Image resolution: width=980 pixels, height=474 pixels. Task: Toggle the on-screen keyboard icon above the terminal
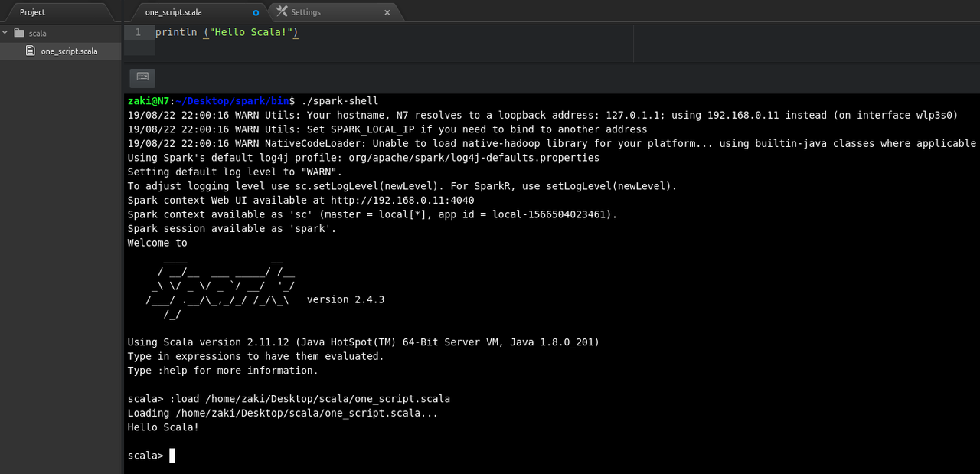(x=142, y=77)
